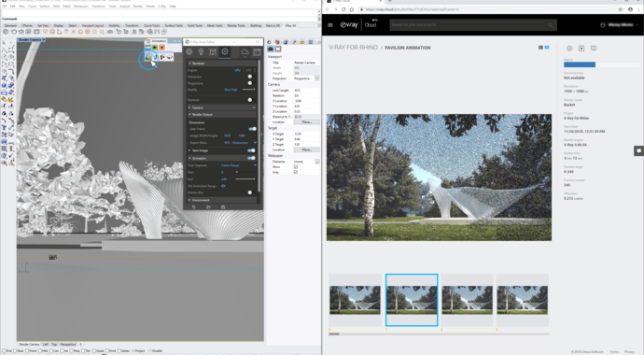The width and height of the screenshot is (644, 355).
Task: Click the Get Animation Range icon
Action: coord(223,186)
